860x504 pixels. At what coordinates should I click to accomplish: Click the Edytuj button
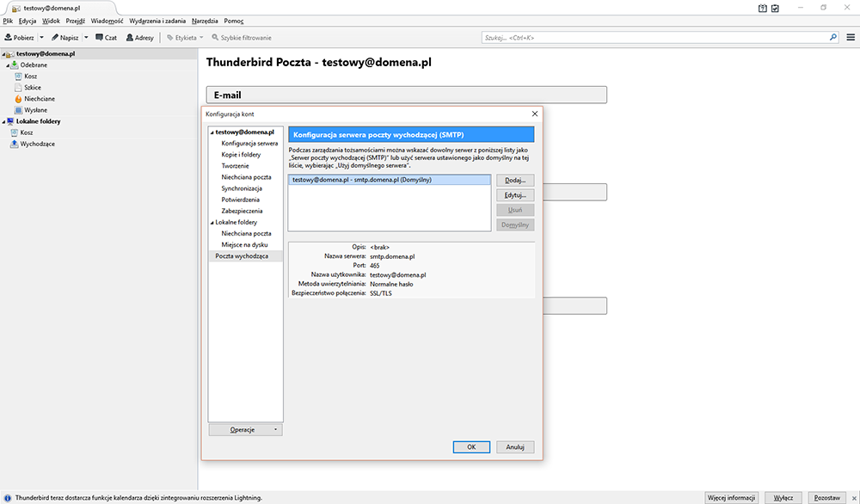click(x=515, y=194)
